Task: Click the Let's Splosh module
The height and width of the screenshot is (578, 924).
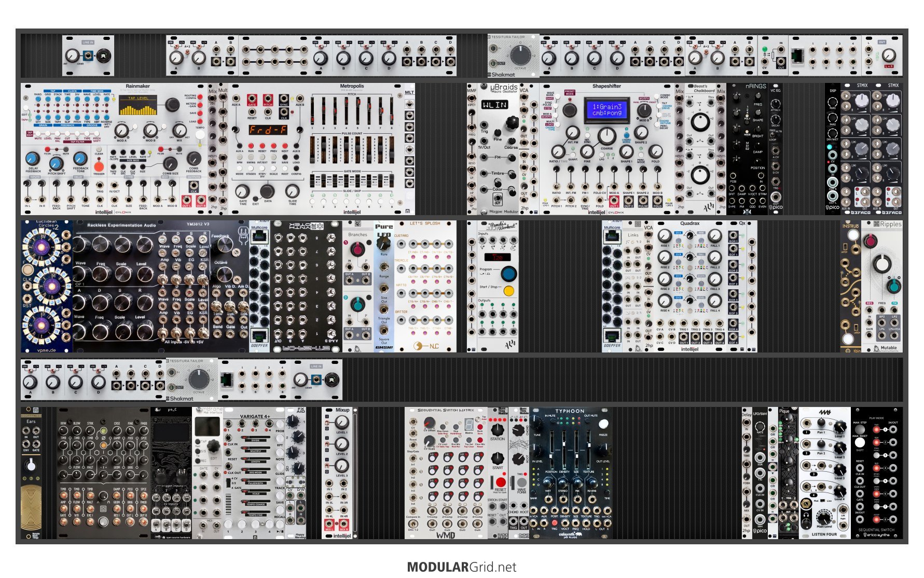Action: (425, 286)
